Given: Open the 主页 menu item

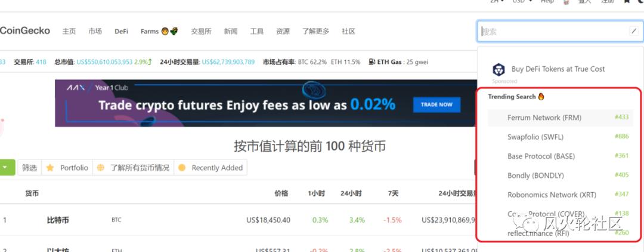Looking at the screenshot, I should pyautogui.click(x=69, y=31).
